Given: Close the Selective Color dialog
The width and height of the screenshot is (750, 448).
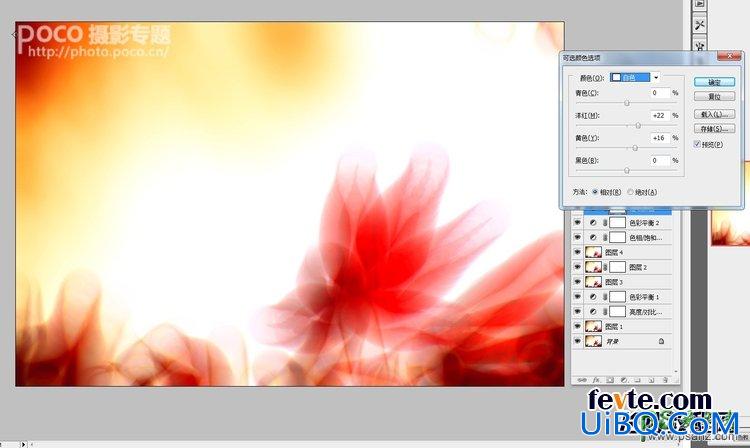Looking at the screenshot, I should pyautogui.click(x=729, y=56).
